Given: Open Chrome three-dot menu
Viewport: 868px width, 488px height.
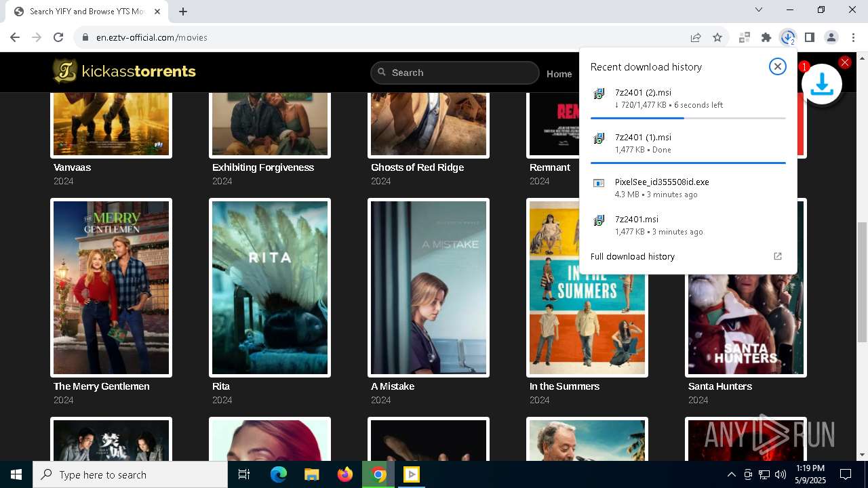Looking at the screenshot, I should pyautogui.click(x=853, y=38).
